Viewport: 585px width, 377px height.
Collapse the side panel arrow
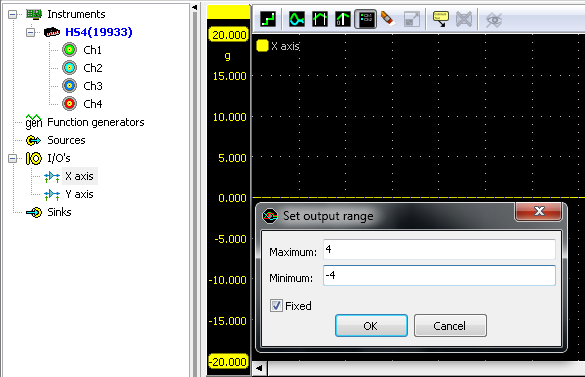click(x=194, y=7)
